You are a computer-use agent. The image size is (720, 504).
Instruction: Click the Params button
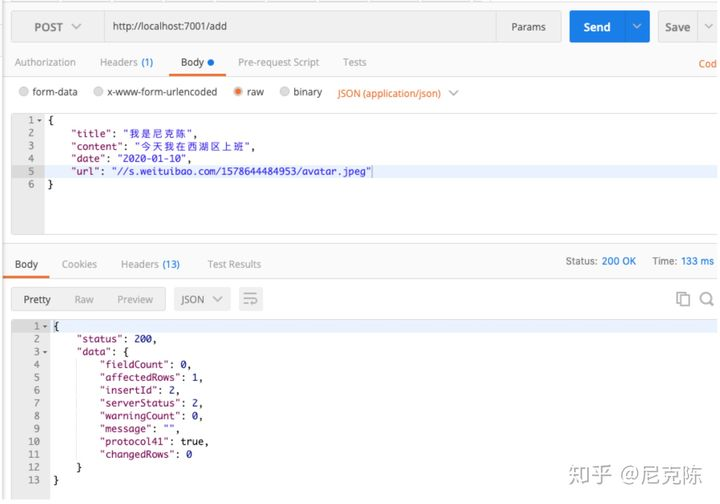[529, 27]
